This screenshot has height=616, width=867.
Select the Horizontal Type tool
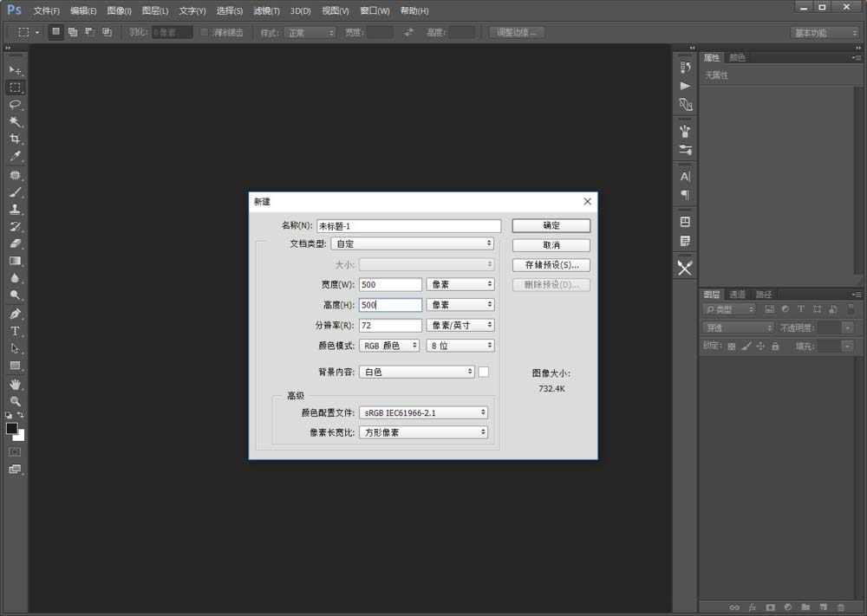[x=15, y=331]
